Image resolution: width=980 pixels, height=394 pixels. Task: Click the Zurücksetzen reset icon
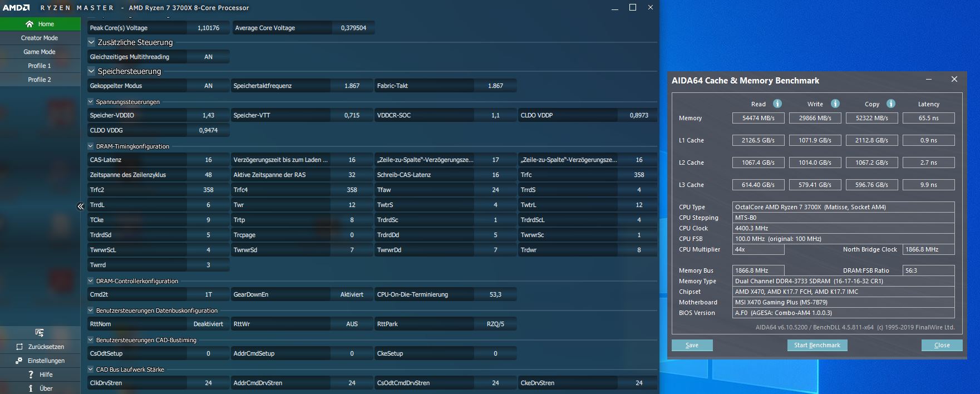20,347
